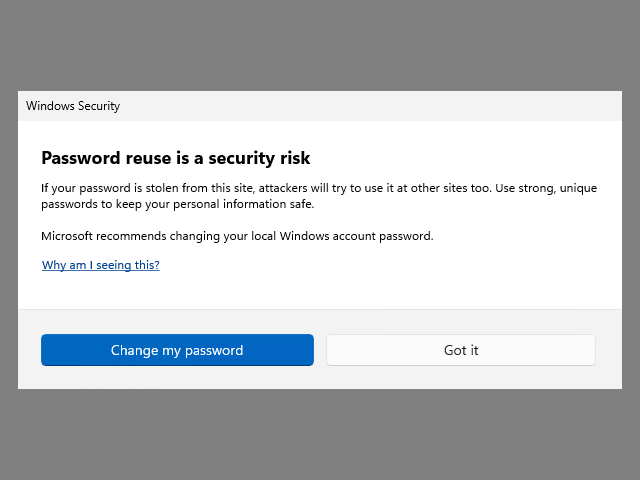Screen dimensions: 640x480
Task: Click the local Windows account password phrase
Action: click(360, 236)
